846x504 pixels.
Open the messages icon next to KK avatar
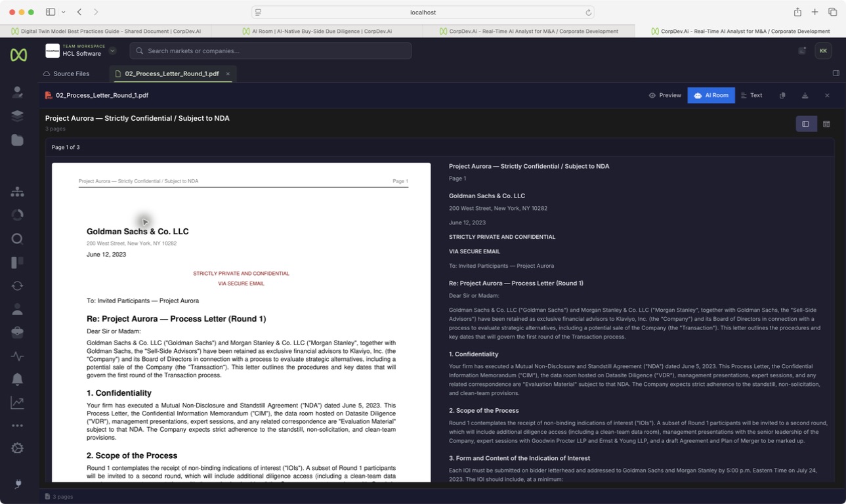click(x=802, y=51)
